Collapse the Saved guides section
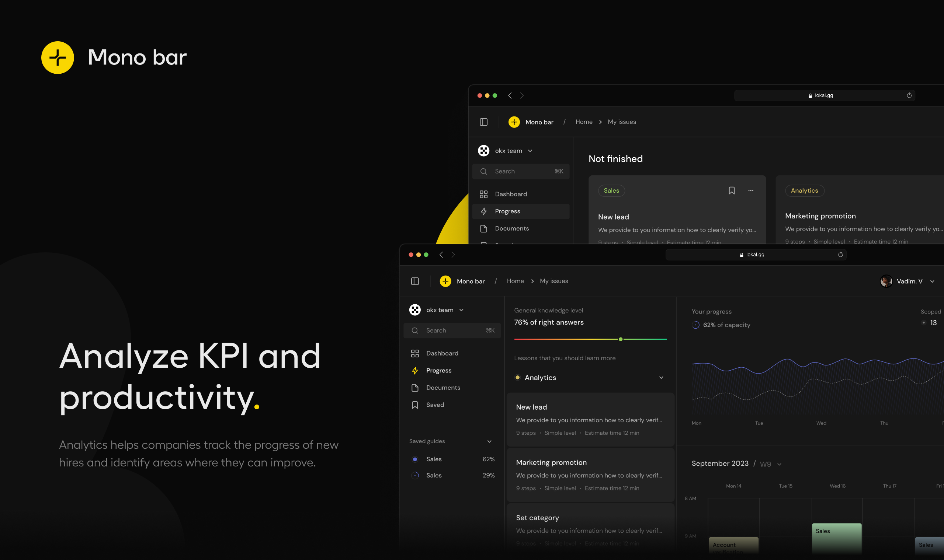This screenshot has width=944, height=560. tap(489, 441)
